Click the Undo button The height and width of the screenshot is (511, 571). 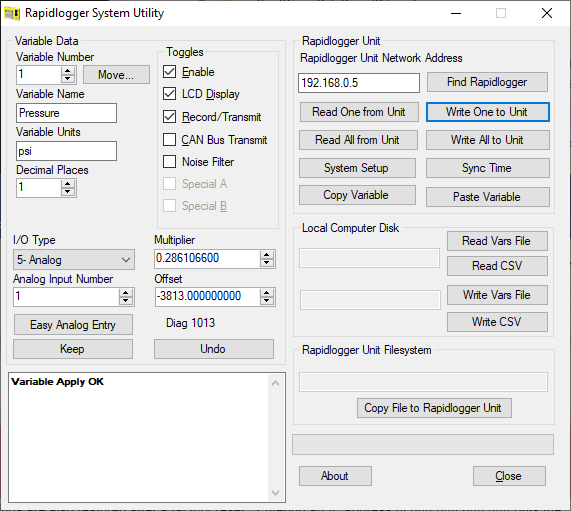[214, 349]
